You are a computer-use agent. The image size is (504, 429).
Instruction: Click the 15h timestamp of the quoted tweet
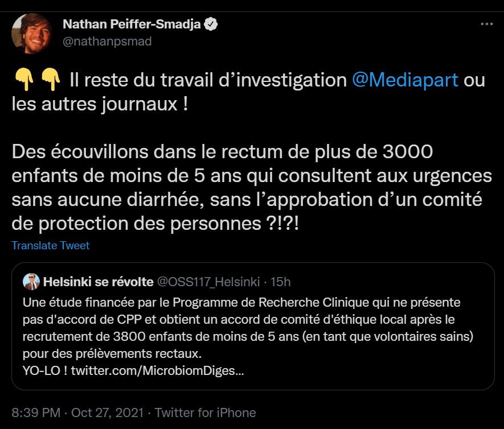[x=280, y=282]
